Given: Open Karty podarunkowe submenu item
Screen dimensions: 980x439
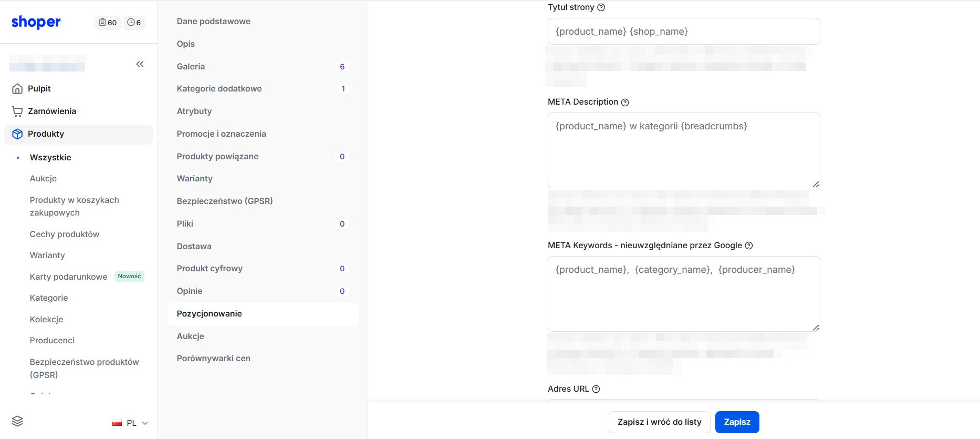Looking at the screenshot, I should [x=68, y=277].
